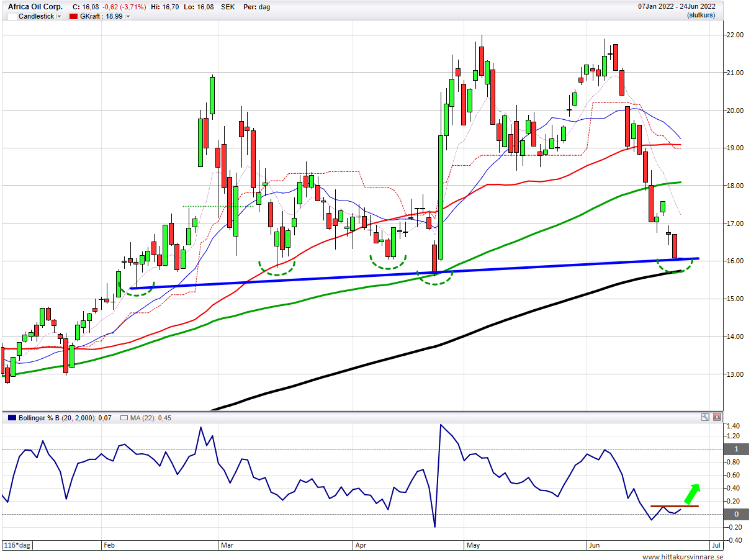Select the GKraft : 18.99 label

(101, 16)
